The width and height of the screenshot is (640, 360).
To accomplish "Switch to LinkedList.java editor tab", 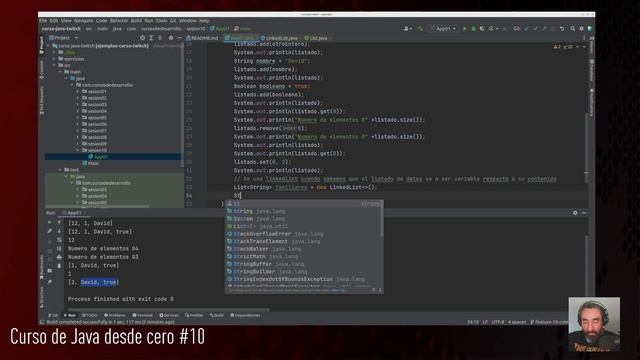I will click(x=280, y=38).
